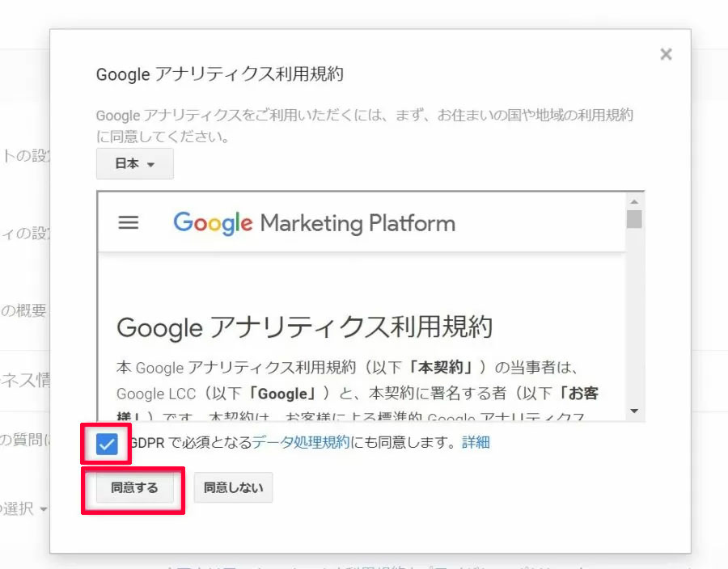Click the scrollbar up arrow in terms frame
Viewport: 728px width, 569px height.
coord(634,201)
